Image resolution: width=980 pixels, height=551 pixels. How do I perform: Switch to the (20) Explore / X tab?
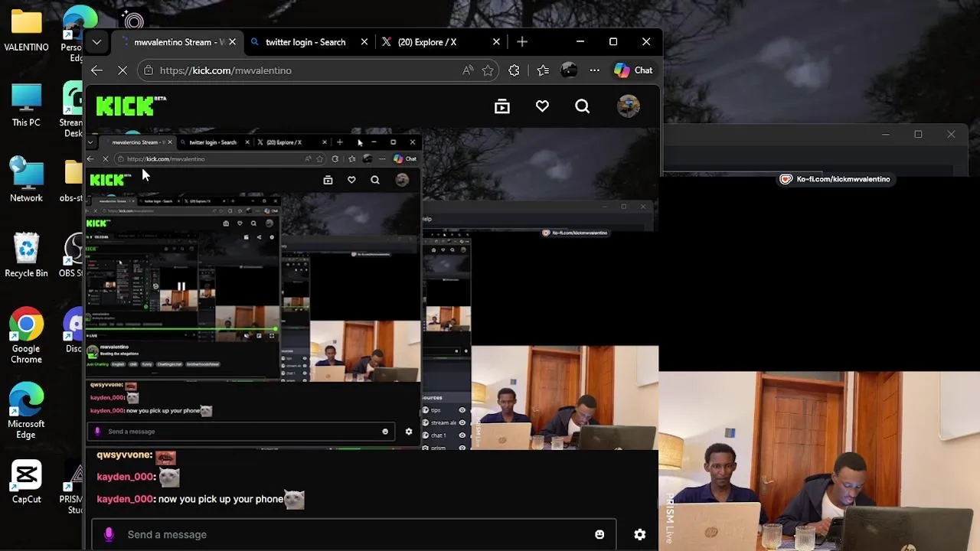(427, 42)
